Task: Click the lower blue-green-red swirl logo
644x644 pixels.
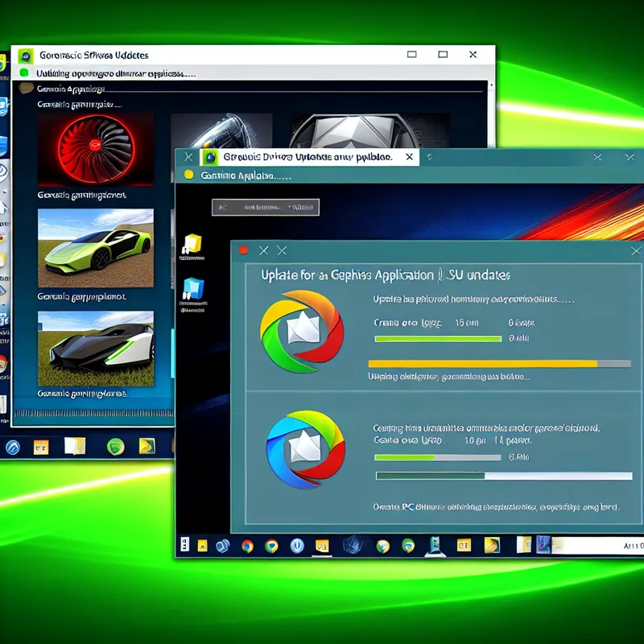Action: coord(306,449)
